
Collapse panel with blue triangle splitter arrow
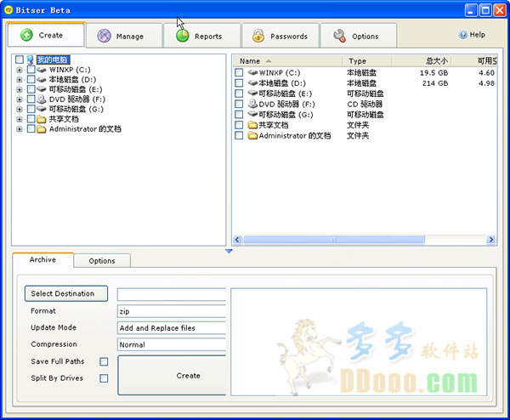pos(229,251)
